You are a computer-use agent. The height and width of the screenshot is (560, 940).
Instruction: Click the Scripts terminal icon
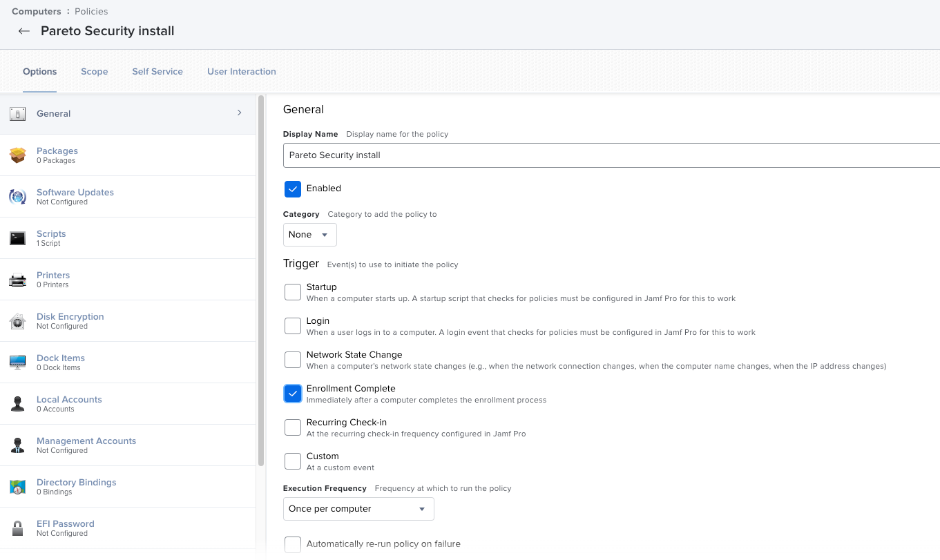coord(18,238)
